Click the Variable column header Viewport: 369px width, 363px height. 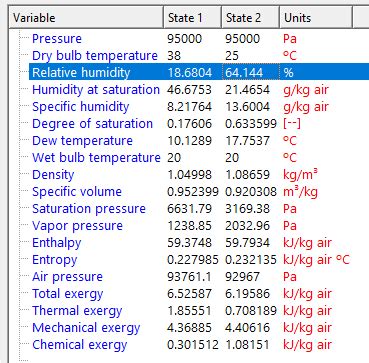87,17
